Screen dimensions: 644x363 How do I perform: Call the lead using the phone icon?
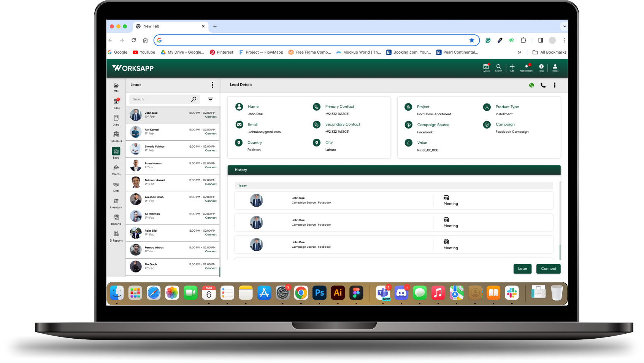[542, 85]
